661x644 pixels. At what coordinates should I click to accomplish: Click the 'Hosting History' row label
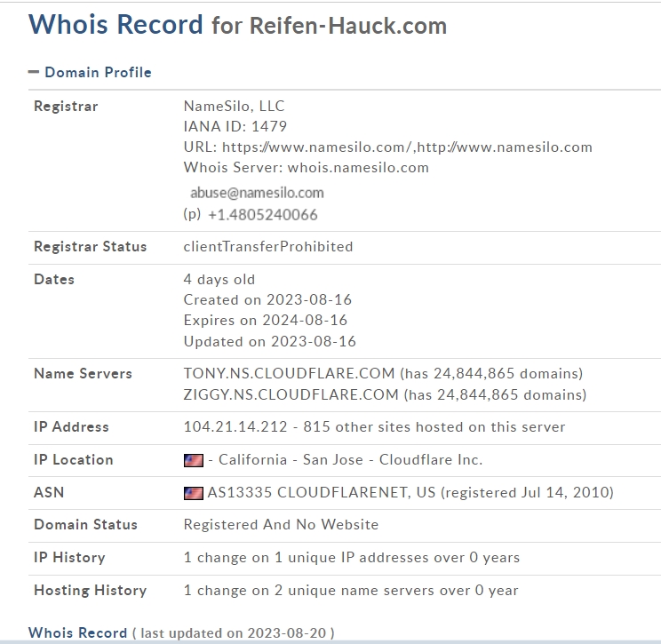coord(91,591)
